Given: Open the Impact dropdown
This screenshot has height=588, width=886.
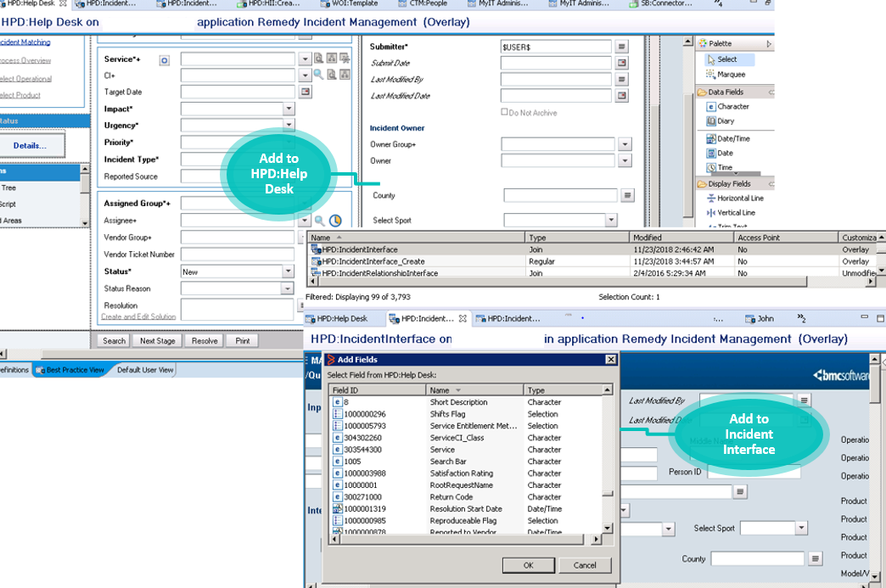Looking at the screenshot, I should point(289,109).
